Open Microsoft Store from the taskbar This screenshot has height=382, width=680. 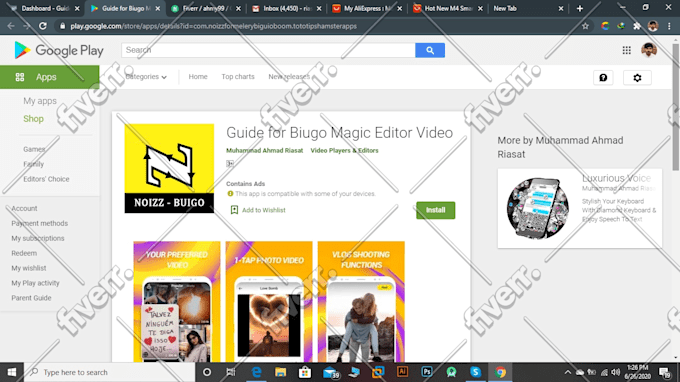[305, 372]
